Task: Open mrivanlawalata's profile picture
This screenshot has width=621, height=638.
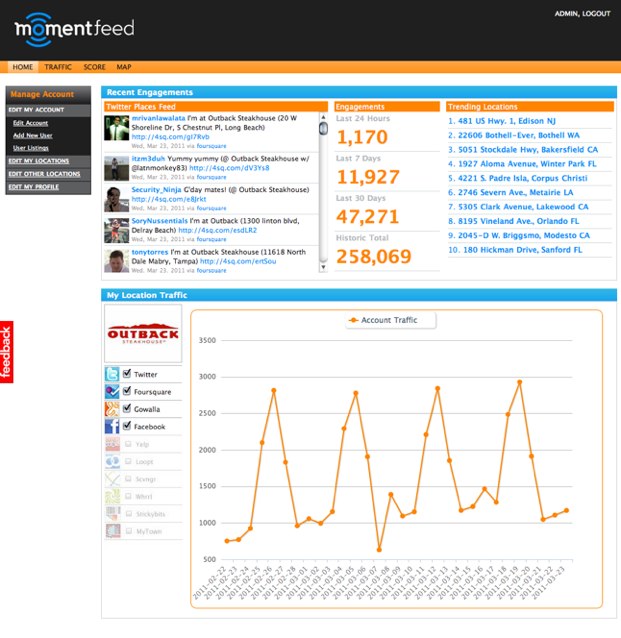Action: point(116,128)
